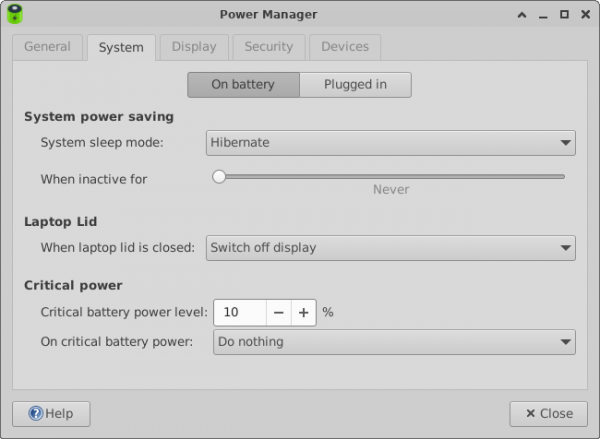Image resolution: width=600 pixels, height=439 pixels.
Task: Expand the laptop lid closed dropdown
Action: pyautogui.click(x=391, y=248)
